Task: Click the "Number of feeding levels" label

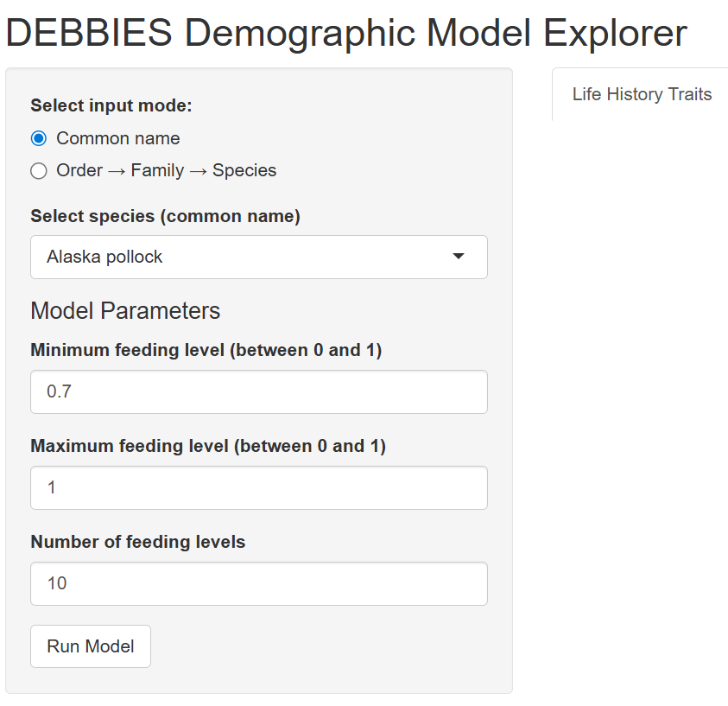Action: coord(137,542)
